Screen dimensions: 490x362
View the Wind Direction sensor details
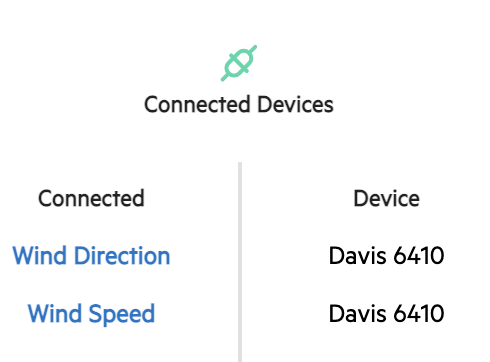pos(91,256)
